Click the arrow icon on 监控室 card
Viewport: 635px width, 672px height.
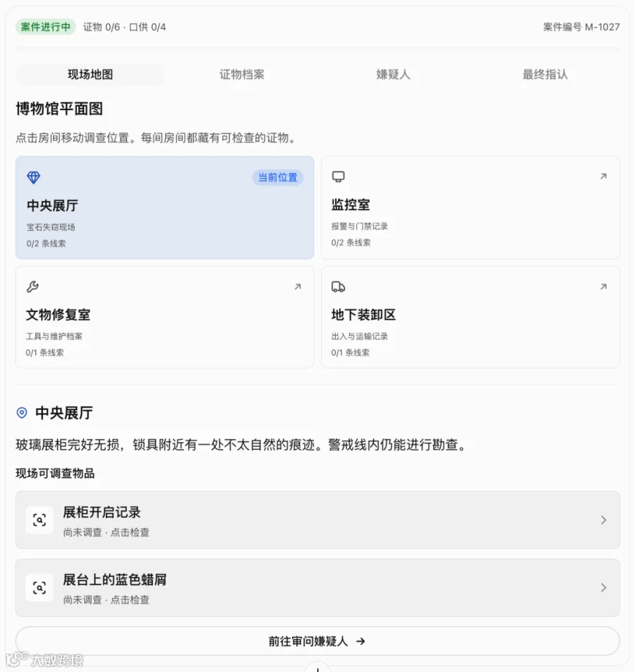coord(603,176)
